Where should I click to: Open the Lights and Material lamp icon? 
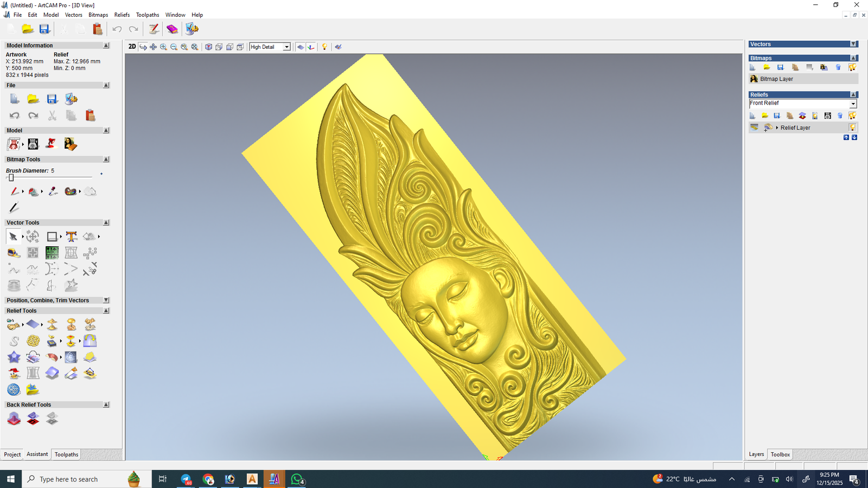[324, 47]
